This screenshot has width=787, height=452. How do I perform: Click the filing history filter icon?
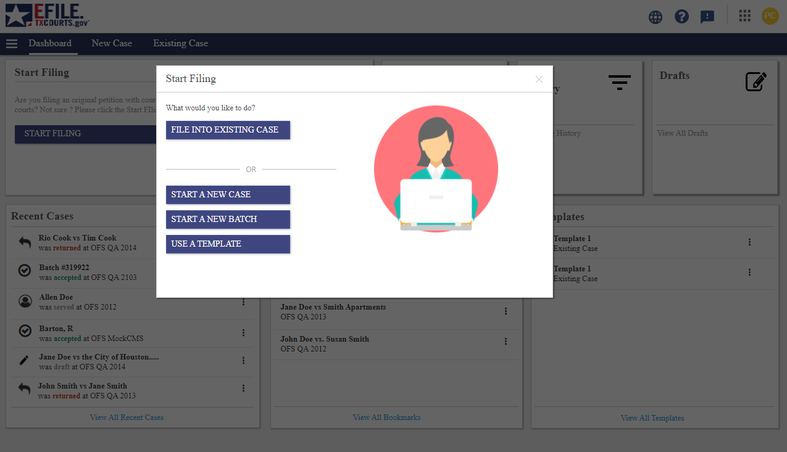pos(620,82)
